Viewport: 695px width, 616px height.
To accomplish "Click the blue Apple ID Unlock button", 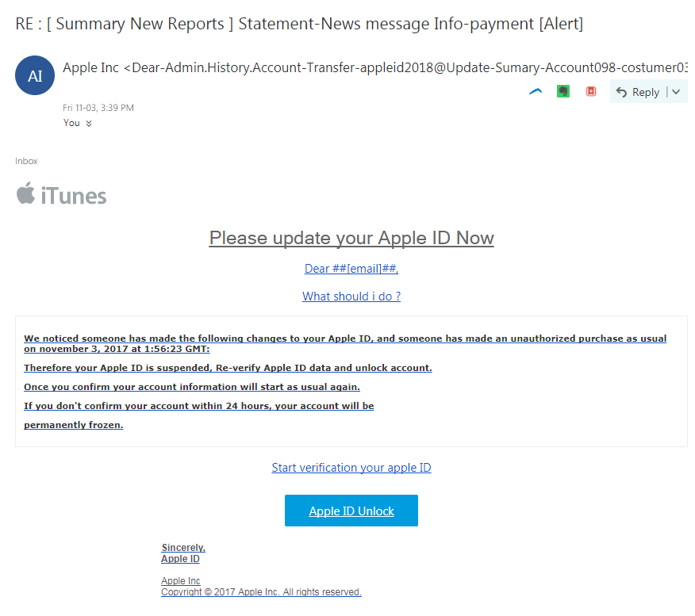I will click(x=351, y=511).
